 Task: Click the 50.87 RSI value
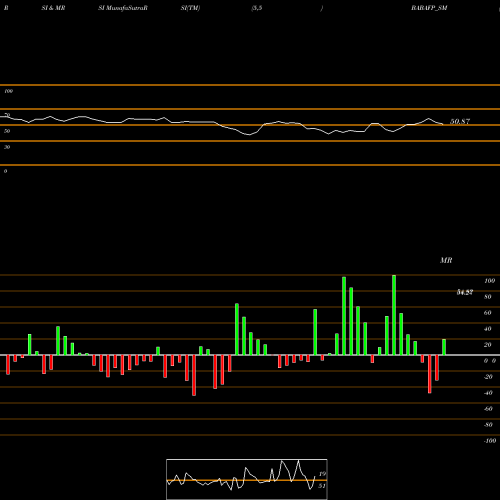pyautogui.click(x=460, y=121)
